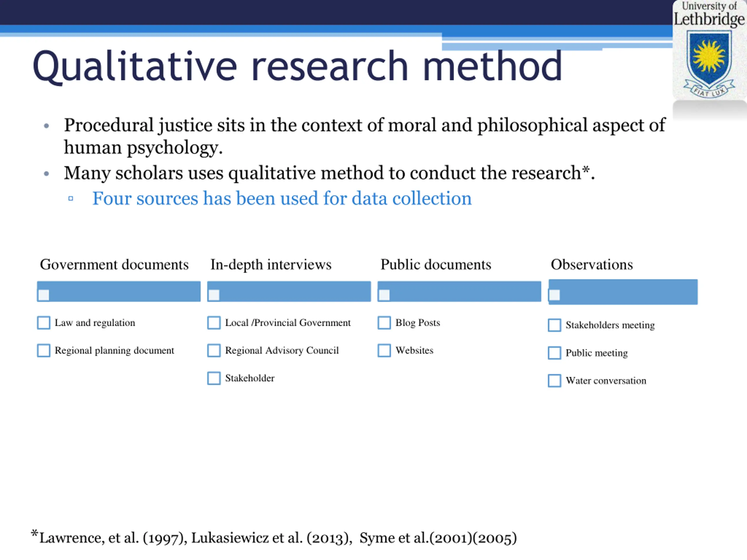Select the Government documents heading
Image resolution: width=747 pixels, height=560 pixels.
pos(114,265)
